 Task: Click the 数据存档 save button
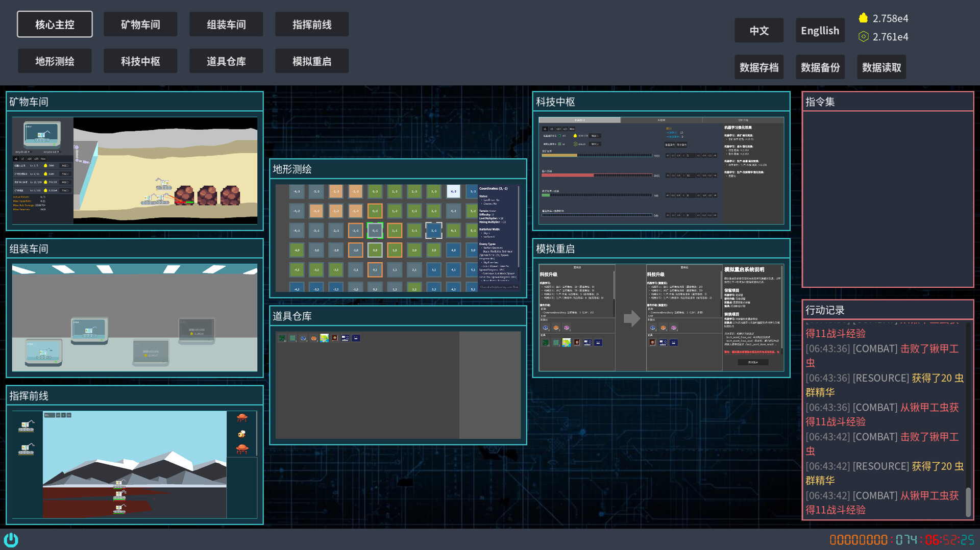coord(758,67)
